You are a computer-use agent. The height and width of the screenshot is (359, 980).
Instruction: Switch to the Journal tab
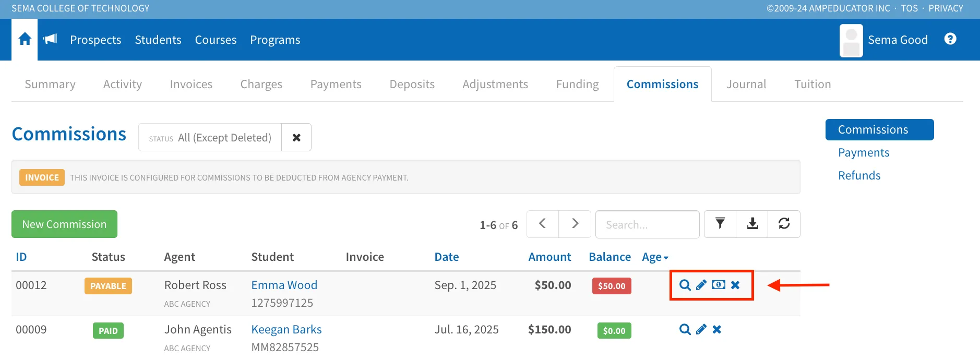(746, 84)
